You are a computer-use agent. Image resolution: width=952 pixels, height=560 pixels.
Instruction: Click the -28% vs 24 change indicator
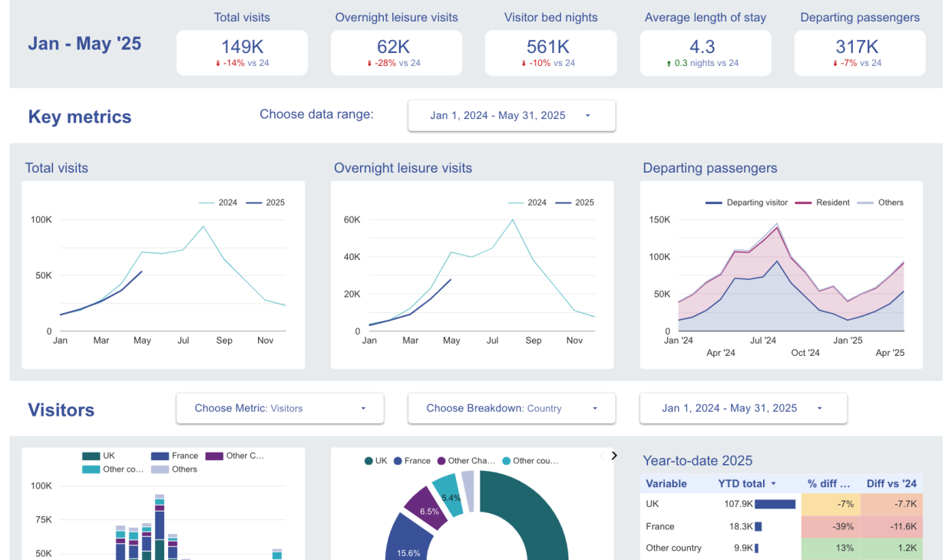coord(393,63)
